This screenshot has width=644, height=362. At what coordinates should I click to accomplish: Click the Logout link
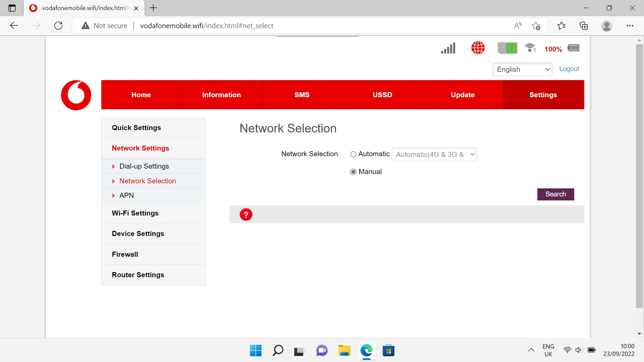[569, 69]
